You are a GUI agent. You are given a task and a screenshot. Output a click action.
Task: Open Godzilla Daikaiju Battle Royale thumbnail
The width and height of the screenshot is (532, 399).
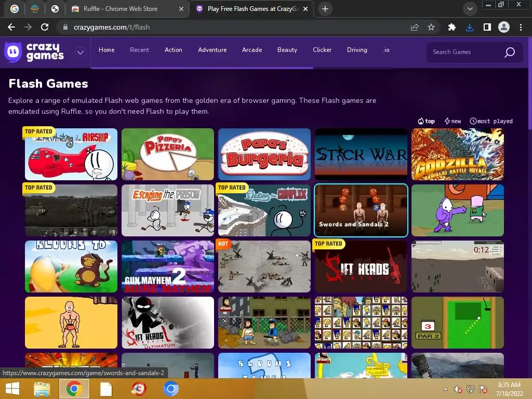(x=458, y=154)
